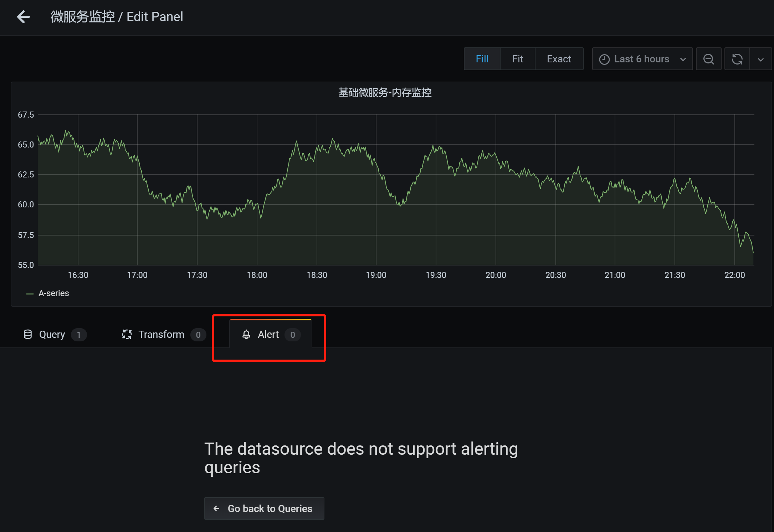Click the 22:00 time axis label
The image size is (774, 532).
coord(734,275)
